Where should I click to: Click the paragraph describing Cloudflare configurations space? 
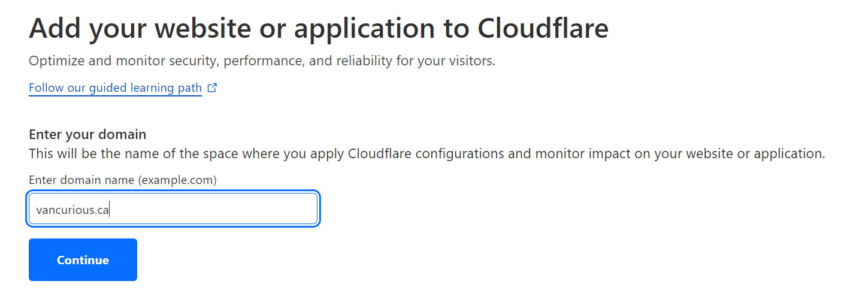[427, 153]
